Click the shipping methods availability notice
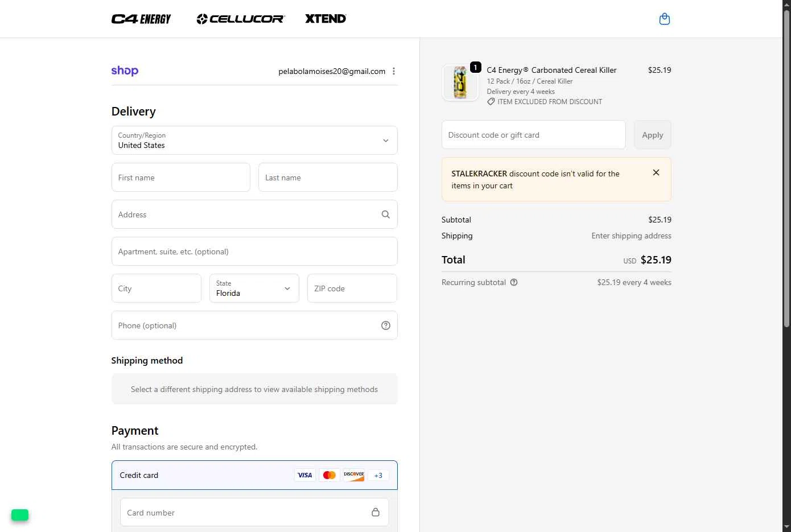This screenshot has height=532, width=791. pos(254,389)
